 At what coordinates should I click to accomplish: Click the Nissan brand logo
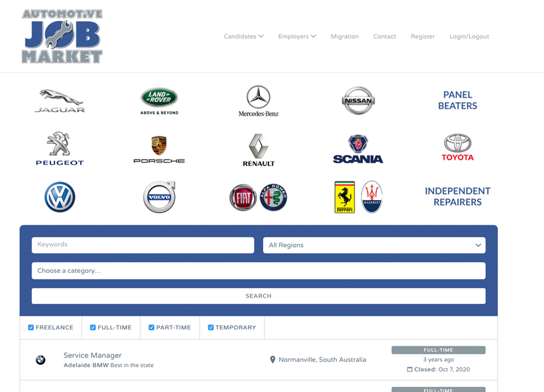click(358, 101)
